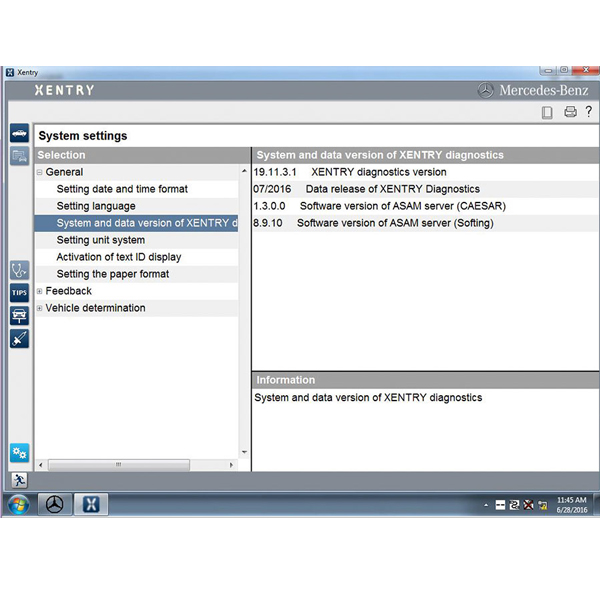
Task: Click the document page icon in toolbar
Action: click(547, 112)
